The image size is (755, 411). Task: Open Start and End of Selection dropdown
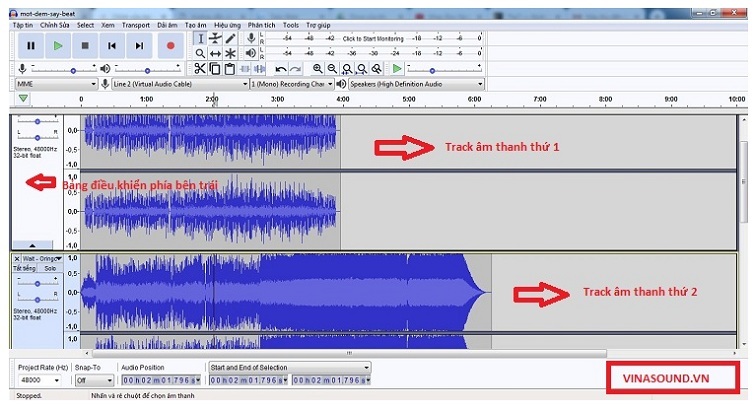point(290,367)
